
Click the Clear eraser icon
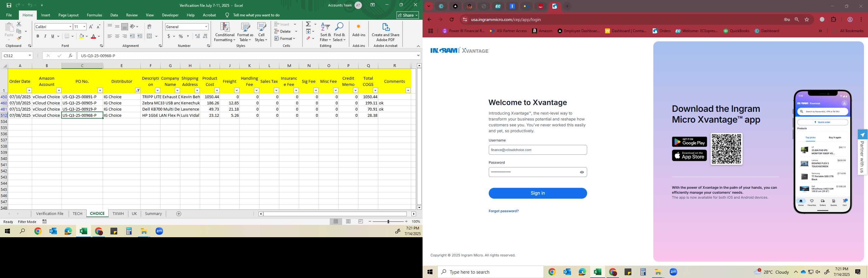308,38
